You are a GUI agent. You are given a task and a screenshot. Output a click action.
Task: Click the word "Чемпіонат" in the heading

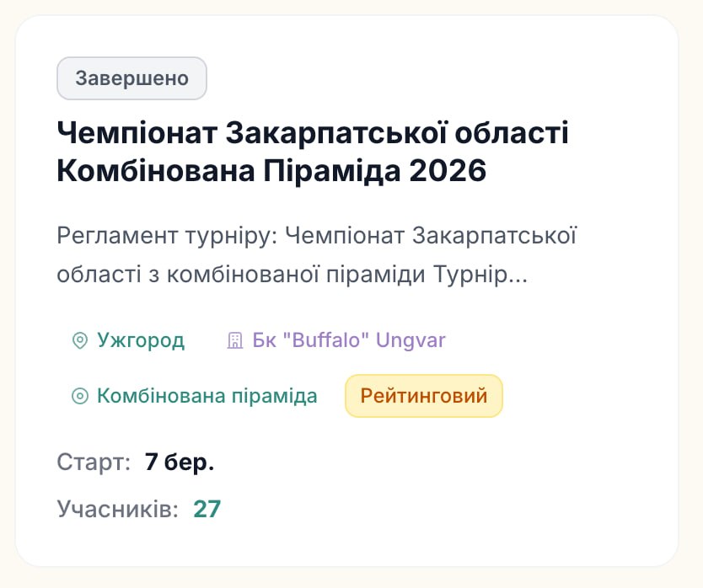138,133
